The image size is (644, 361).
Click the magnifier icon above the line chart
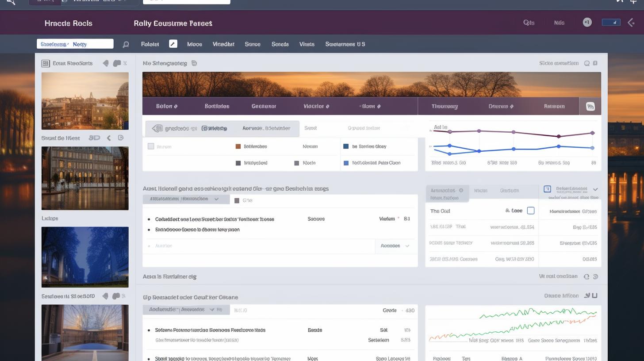click(x=587, y=63)
